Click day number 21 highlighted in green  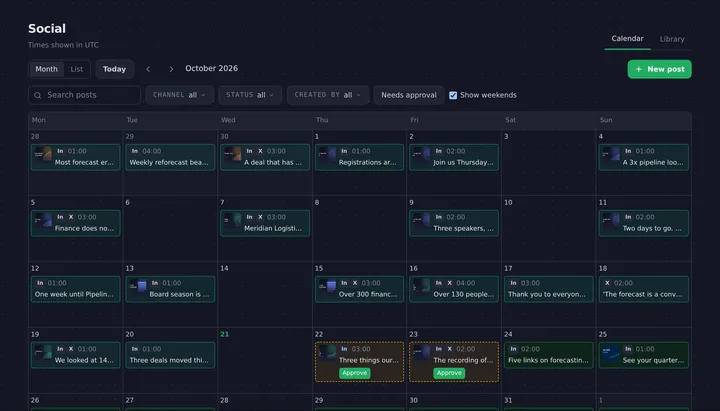(224, 334)
